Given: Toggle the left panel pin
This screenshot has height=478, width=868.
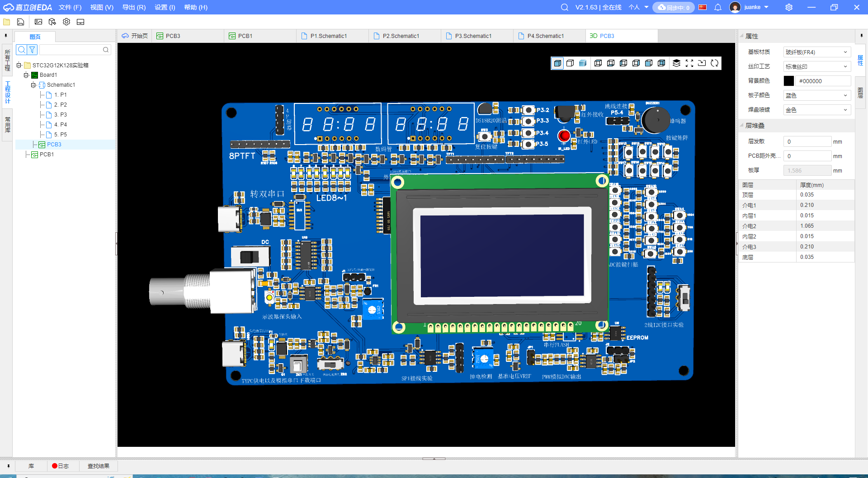Looking at the screenshot, I should (6, 36).
